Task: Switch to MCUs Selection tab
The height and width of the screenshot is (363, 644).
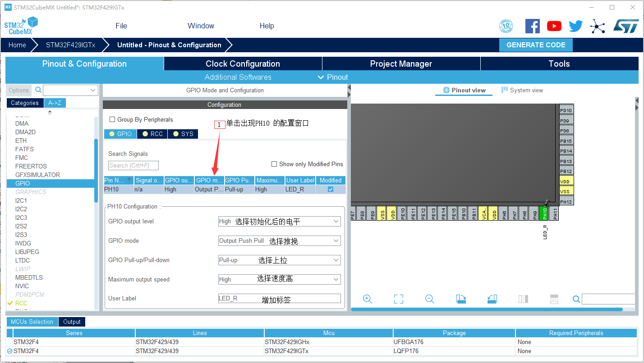Action: point(32,322)
